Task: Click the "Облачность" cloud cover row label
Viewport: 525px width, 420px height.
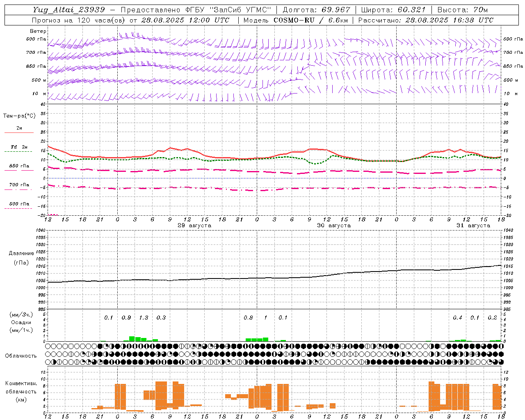Action: (21, 356)
